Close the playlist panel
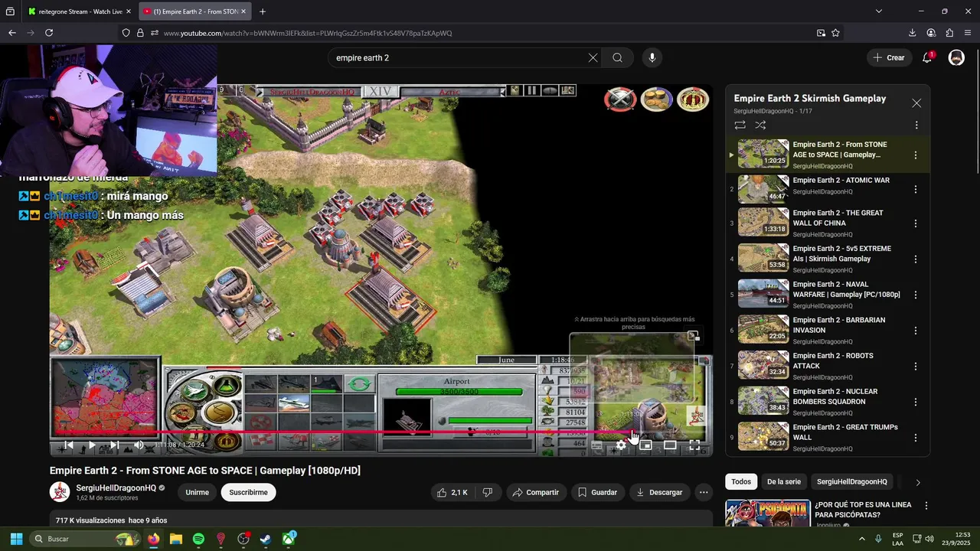Image resolution: width=980 pixels, height=551 pixels. [916, 103]
